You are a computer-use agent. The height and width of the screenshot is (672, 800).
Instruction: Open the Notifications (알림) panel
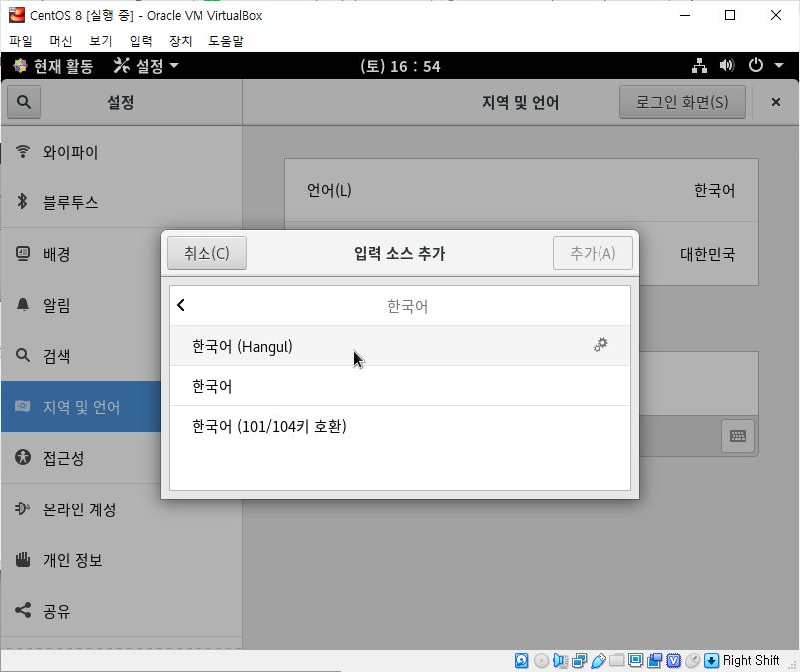coord(81,305)
